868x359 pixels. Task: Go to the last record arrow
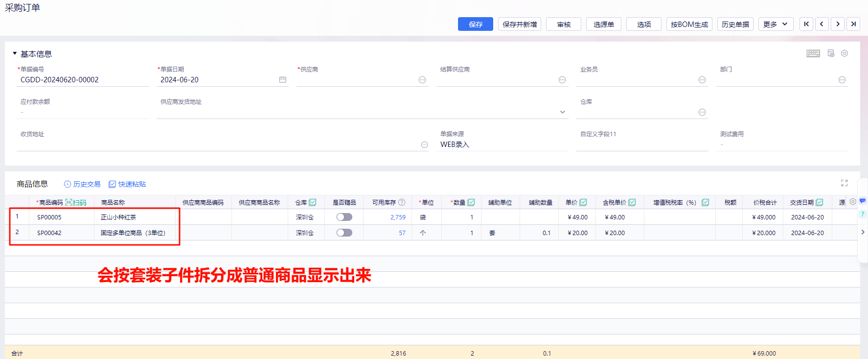click(x=853, y=24)
